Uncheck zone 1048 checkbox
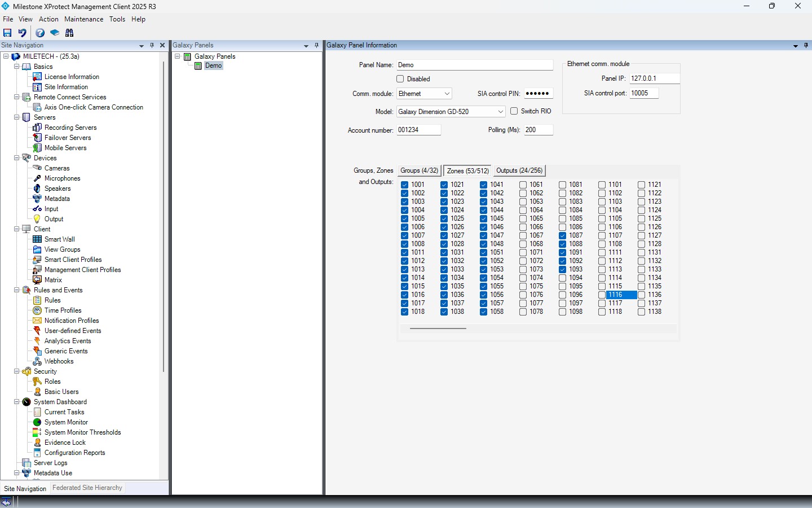Screen dimensions: 812x508 (x=483, y=244)
